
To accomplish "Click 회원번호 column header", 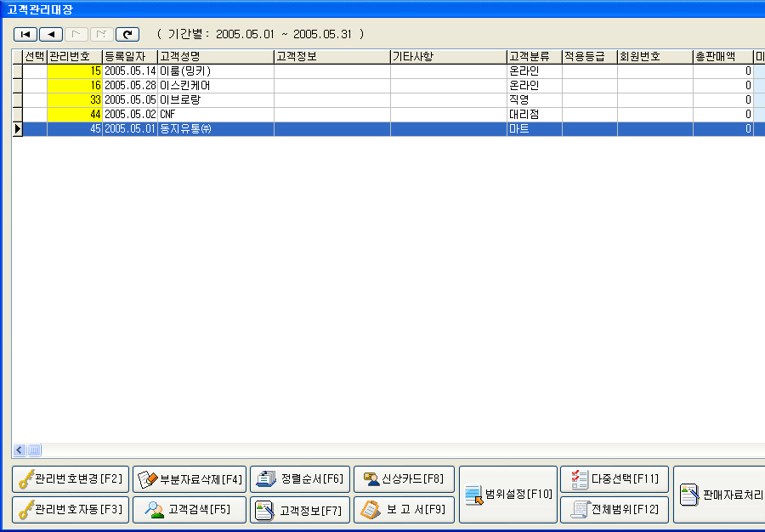I will tap(654, 57).
